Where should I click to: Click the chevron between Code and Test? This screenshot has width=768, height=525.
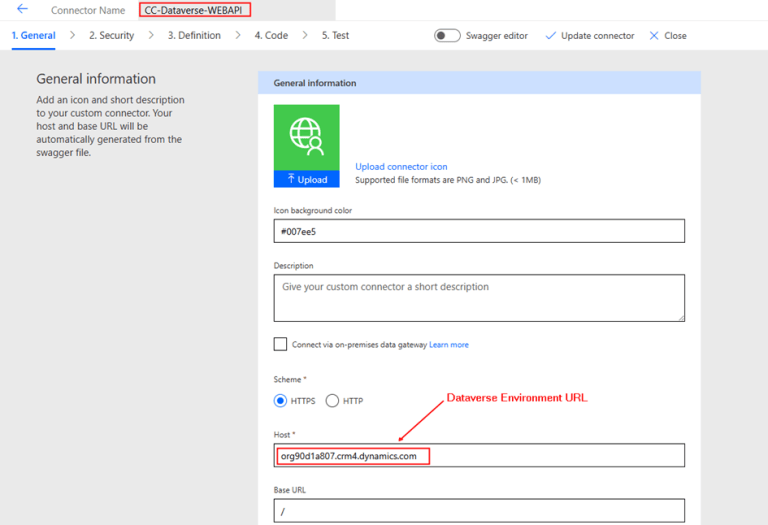tap(305, 35)
